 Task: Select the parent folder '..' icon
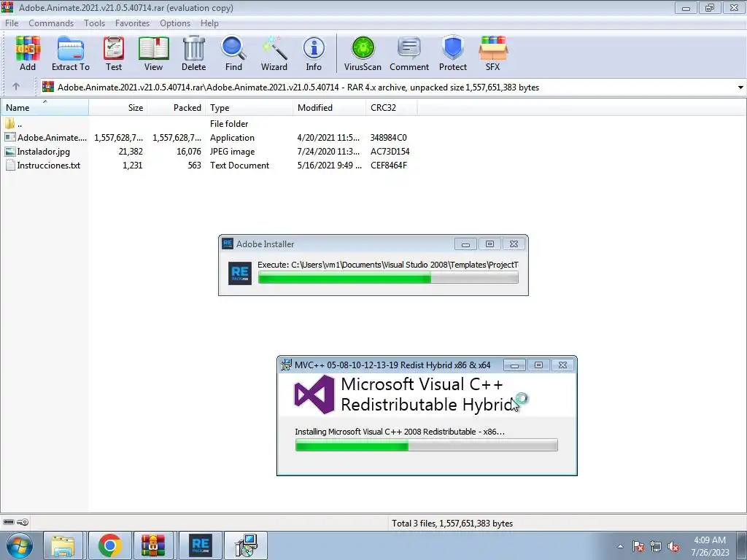click(9, 124)
